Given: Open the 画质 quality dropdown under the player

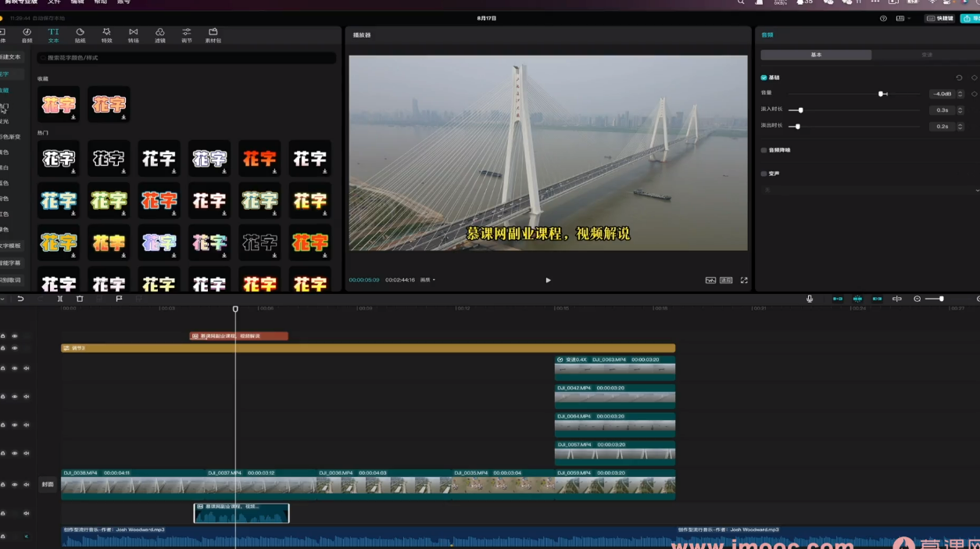Looking at the screenshot, I should pyautogui.click(x=427, y=280).
